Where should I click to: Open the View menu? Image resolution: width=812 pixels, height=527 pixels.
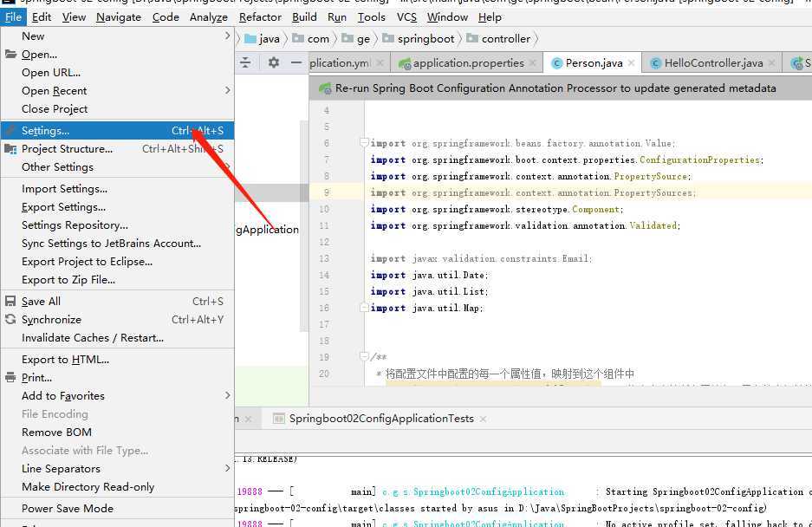[x=74, y=17]
